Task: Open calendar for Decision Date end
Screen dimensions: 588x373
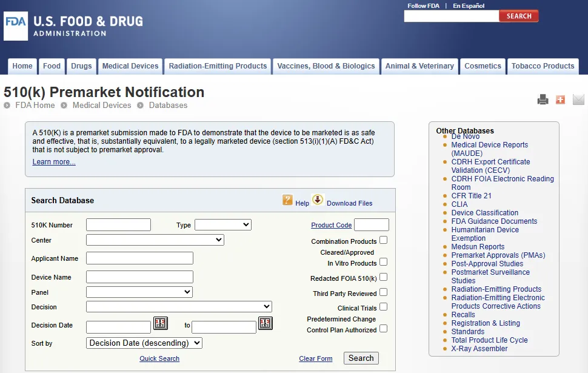Action: pyautogui.click(x=265, y=323)
